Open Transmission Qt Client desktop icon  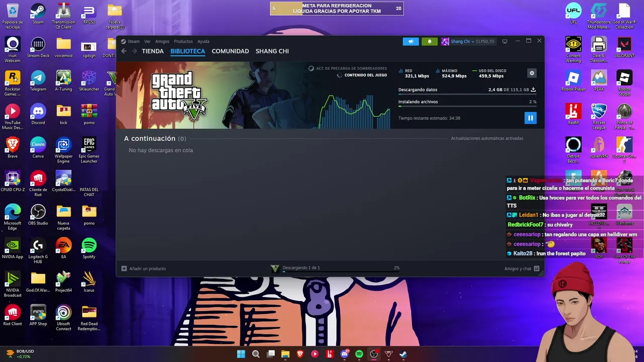click(63, 16)
